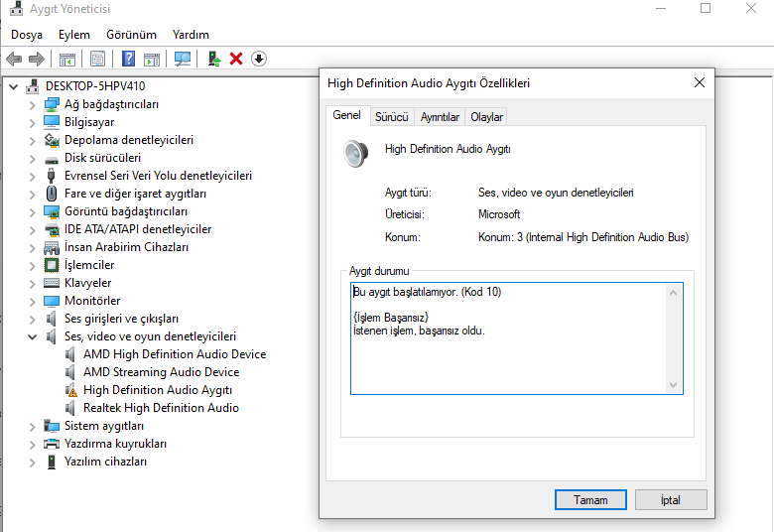The width and height of the screenshot is (774, 532).
Task: Click the Back arrow toolbar icon
Action: click(14, 60)
